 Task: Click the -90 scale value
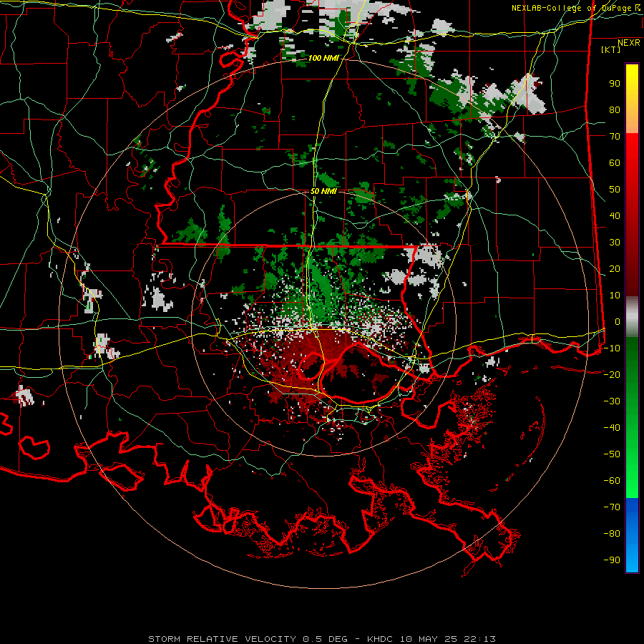(612, 560)
